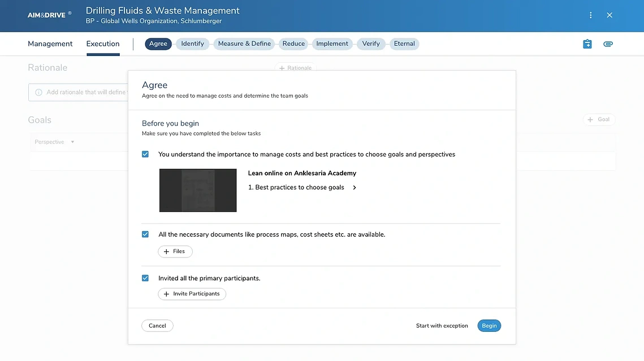
Task: Open the paperclip attachments icon
Action: coord(608,44)
